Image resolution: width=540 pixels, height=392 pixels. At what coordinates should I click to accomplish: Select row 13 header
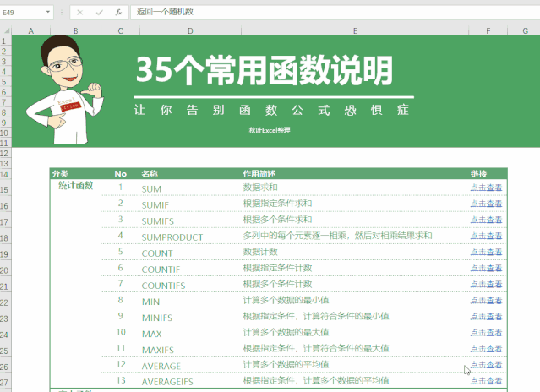(x=5, y=164)
